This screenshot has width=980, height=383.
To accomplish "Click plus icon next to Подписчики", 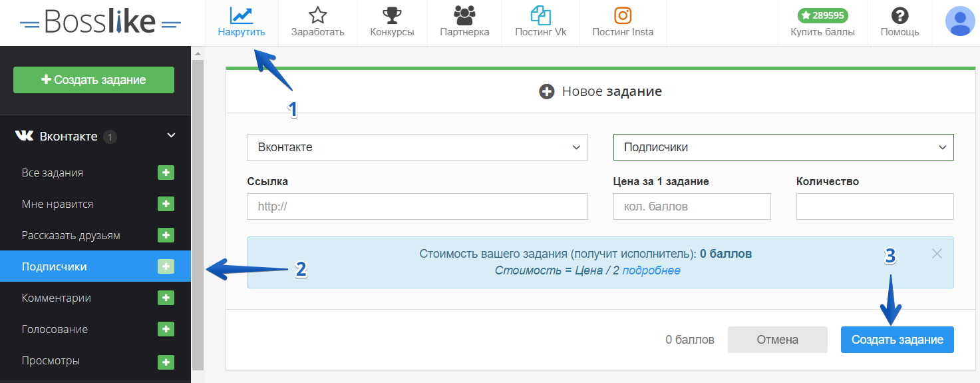I will (x=166, y=266).
